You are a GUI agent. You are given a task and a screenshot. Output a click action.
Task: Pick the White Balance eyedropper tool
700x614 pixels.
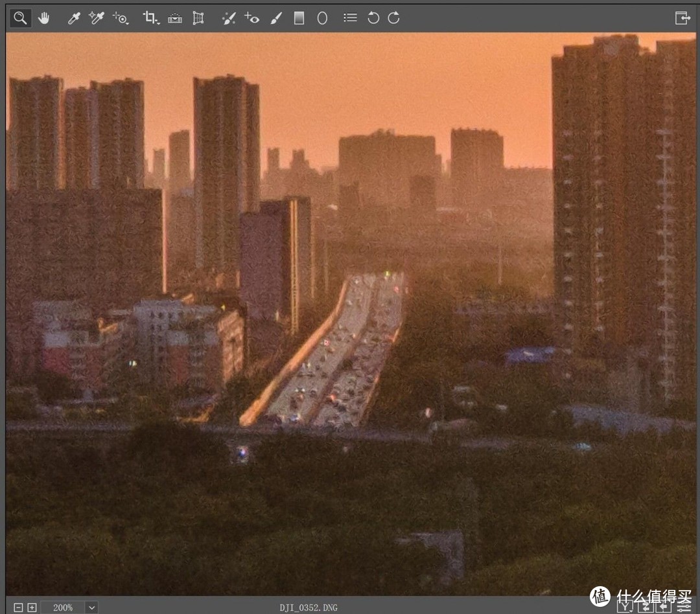(x=74, y=18)
